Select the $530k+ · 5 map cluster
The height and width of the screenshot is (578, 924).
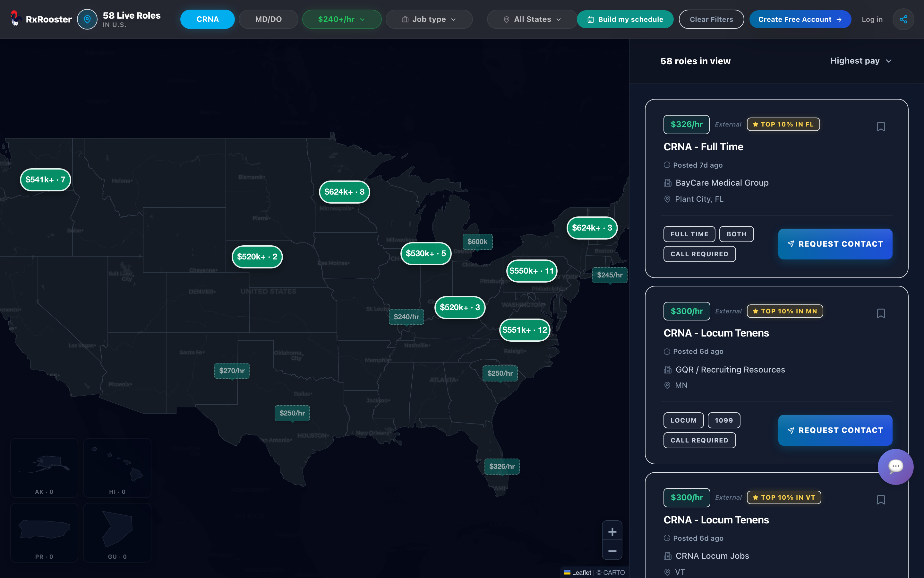click(426, 253)
